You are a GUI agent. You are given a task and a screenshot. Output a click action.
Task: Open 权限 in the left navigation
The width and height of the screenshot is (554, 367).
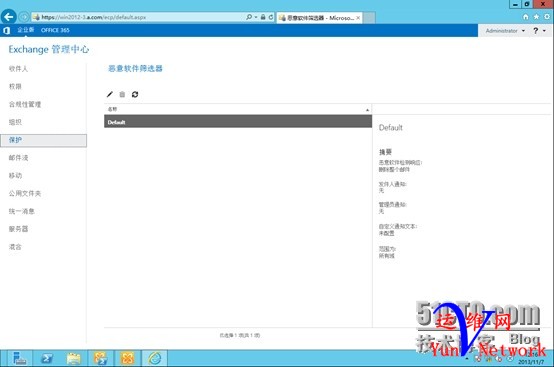coord(15,86)
